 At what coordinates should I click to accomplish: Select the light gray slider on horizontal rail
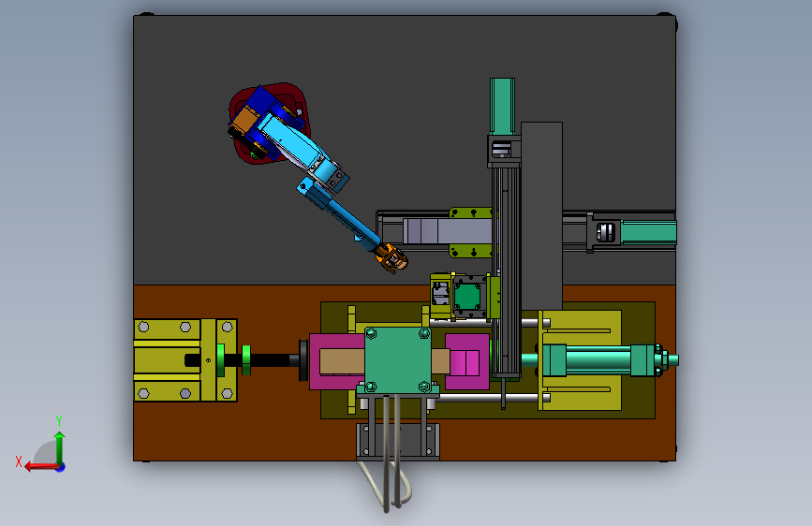pyautogui.click(x=447, y=231)
